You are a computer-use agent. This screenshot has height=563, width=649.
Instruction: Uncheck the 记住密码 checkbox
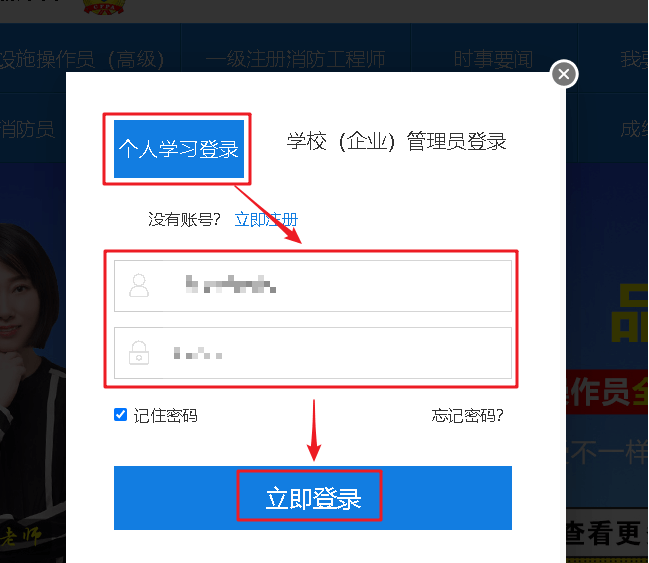120,414
